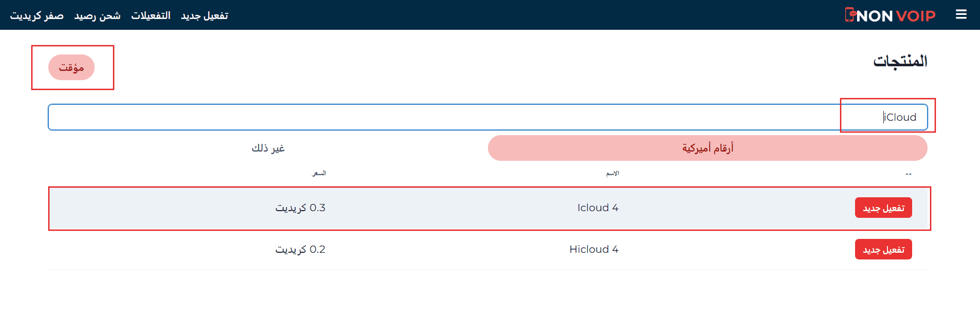Select the Hicloud 4 product name
The width and height of the screenshot is (980, 336).
593,249
